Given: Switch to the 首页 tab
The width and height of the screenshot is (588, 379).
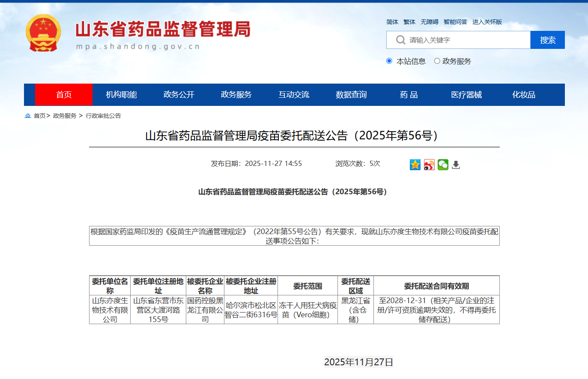Looking at the screenshot, I should [x=63, y=95].
